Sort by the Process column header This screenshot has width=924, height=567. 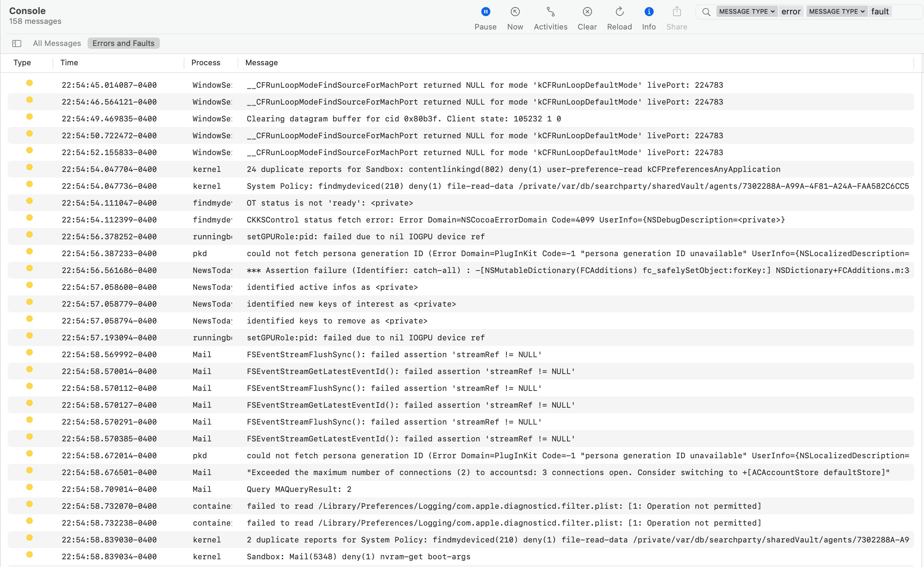(x=205, y=63)
